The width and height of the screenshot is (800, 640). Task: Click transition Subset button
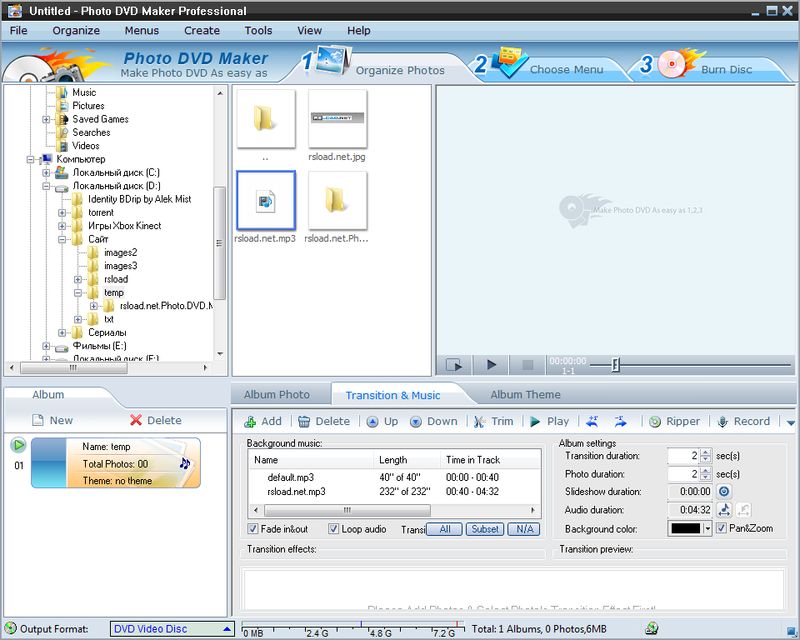[485, 529]
